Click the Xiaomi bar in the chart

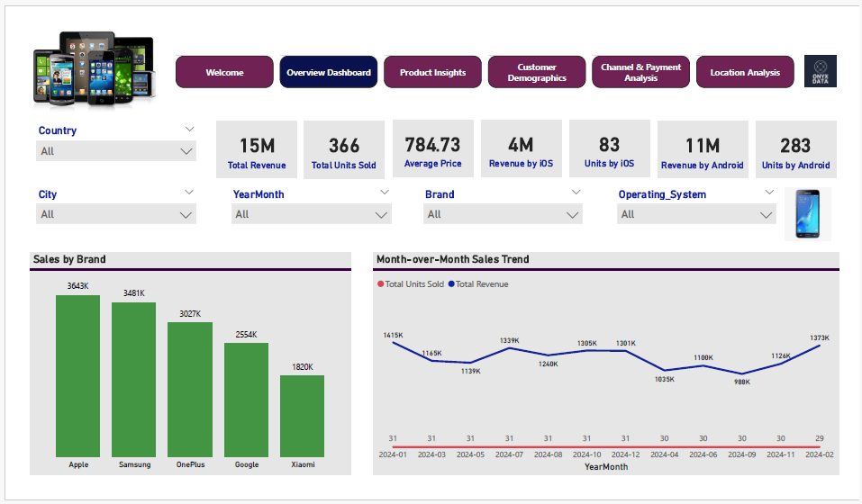point(303,416)
